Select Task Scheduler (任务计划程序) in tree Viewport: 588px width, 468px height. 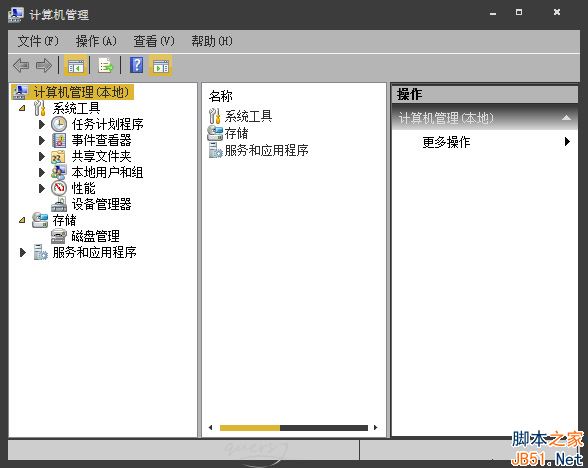click(x=107, y=124)
